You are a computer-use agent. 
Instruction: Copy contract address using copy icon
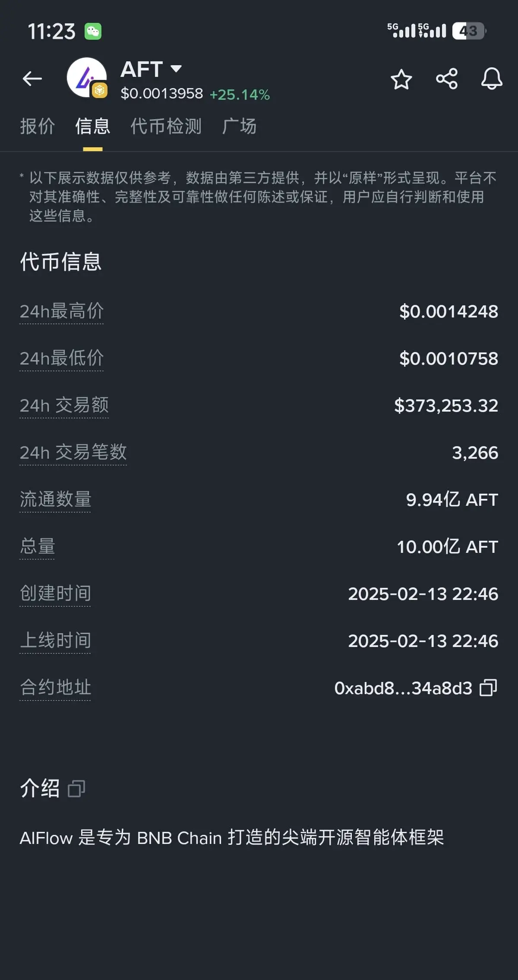(488, 688)
